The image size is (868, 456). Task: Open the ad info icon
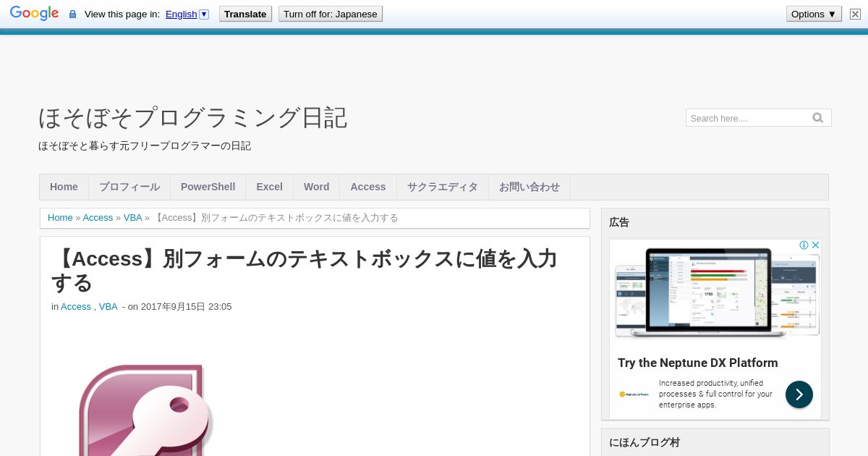[x=804, y=245]
